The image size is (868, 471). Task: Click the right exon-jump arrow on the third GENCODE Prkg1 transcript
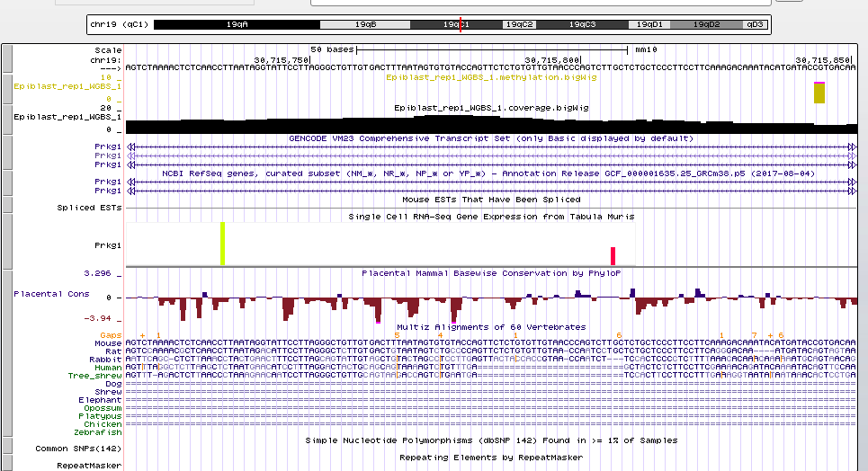coord(852,164)
